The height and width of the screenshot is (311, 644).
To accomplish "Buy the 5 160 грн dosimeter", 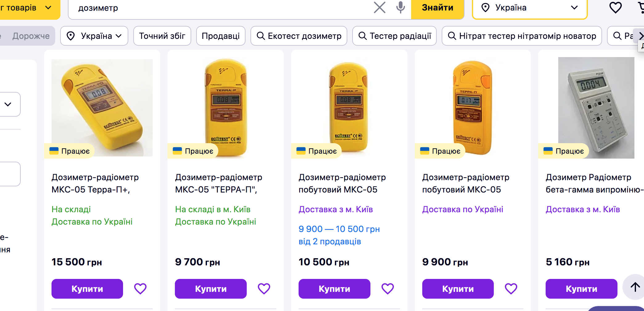I will [x=581, y=289].
